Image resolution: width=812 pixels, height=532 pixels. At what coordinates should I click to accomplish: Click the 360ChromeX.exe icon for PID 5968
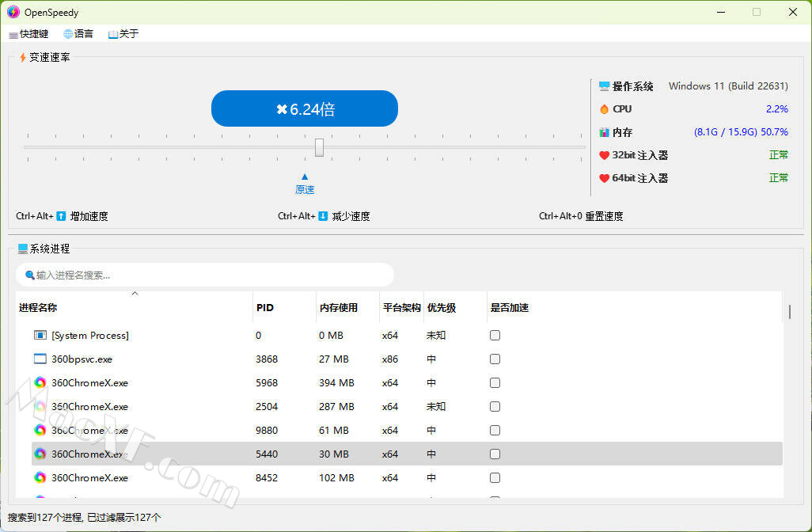tap(40, 382)
